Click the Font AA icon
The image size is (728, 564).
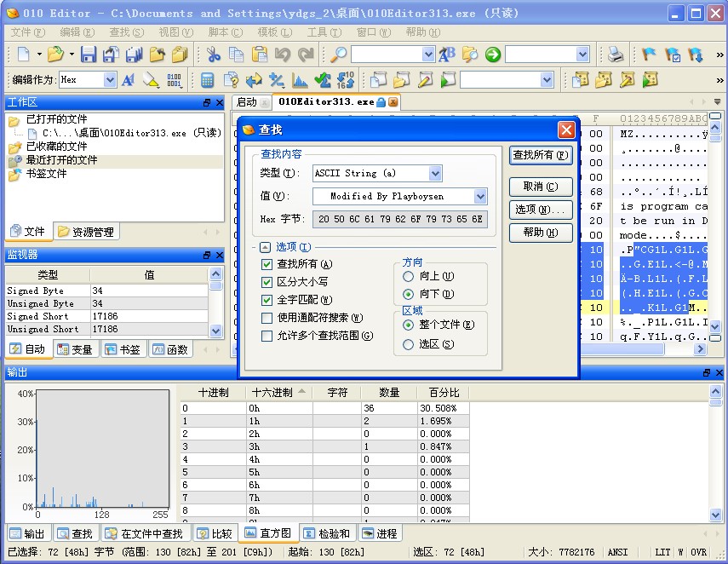[128, 80]
